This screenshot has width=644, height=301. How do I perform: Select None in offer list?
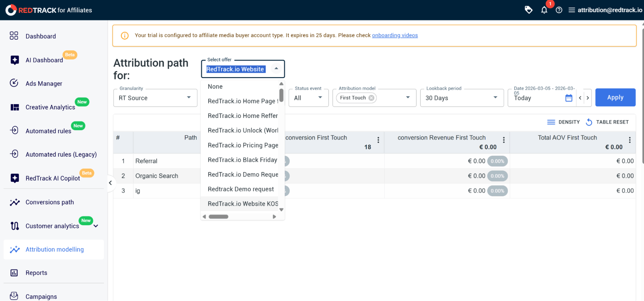(x=239, y=86)
